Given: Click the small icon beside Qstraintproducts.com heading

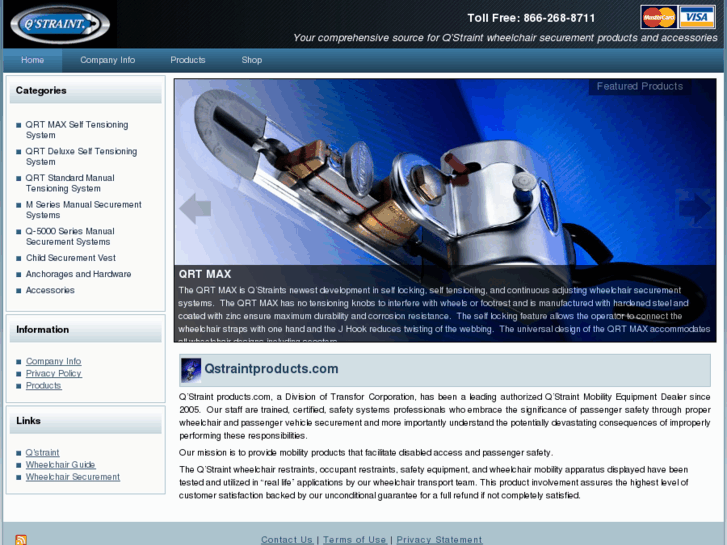Looking at the screenshot, I should click(191, 370).
